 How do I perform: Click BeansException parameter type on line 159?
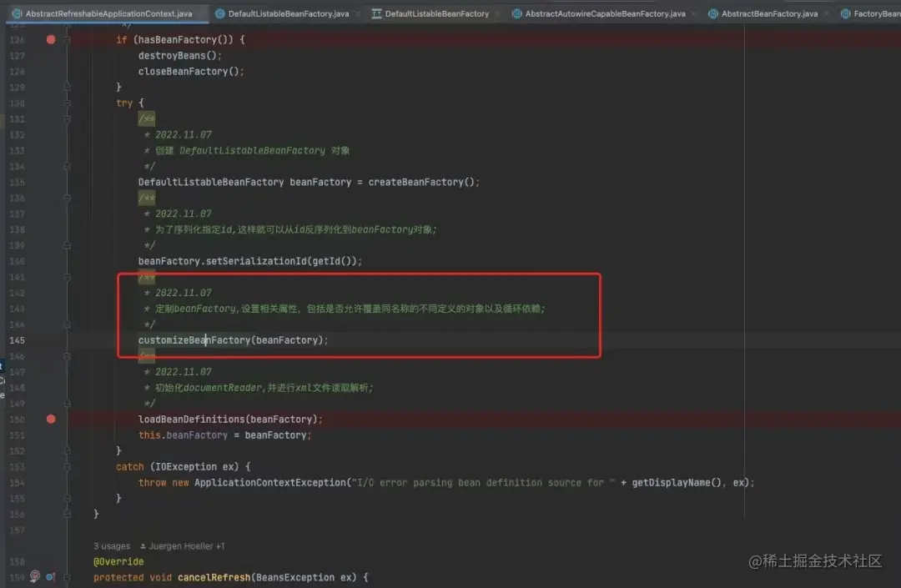tap(295, 577)
